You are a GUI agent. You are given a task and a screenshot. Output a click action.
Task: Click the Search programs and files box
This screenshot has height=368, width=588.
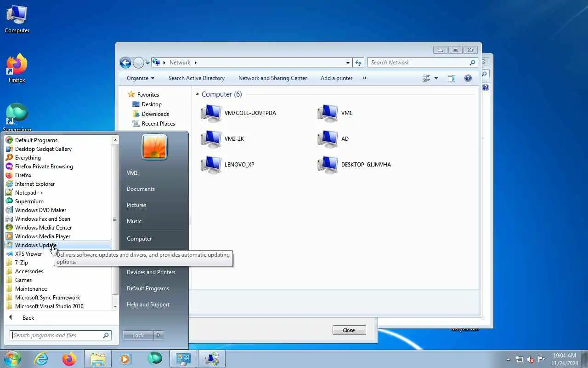coord(60,335)
